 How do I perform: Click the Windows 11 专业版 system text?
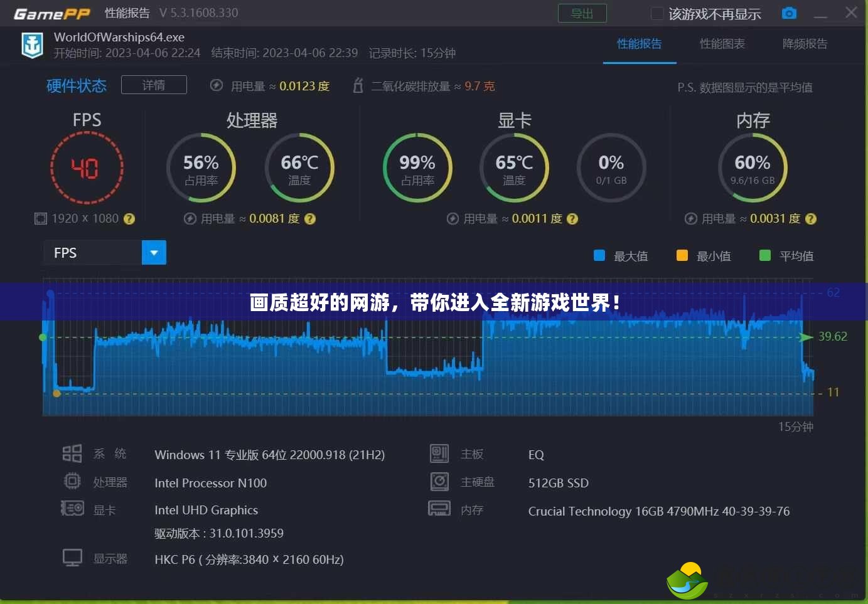(270, 455)
